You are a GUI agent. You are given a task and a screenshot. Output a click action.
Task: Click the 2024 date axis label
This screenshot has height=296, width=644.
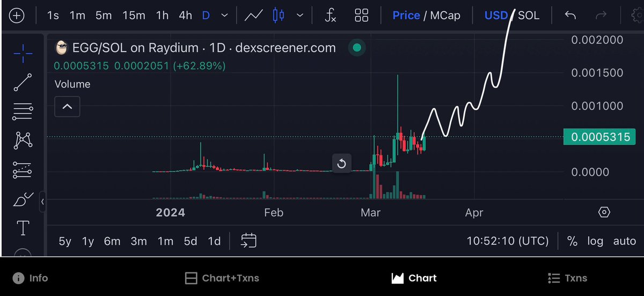coord(170,213)
